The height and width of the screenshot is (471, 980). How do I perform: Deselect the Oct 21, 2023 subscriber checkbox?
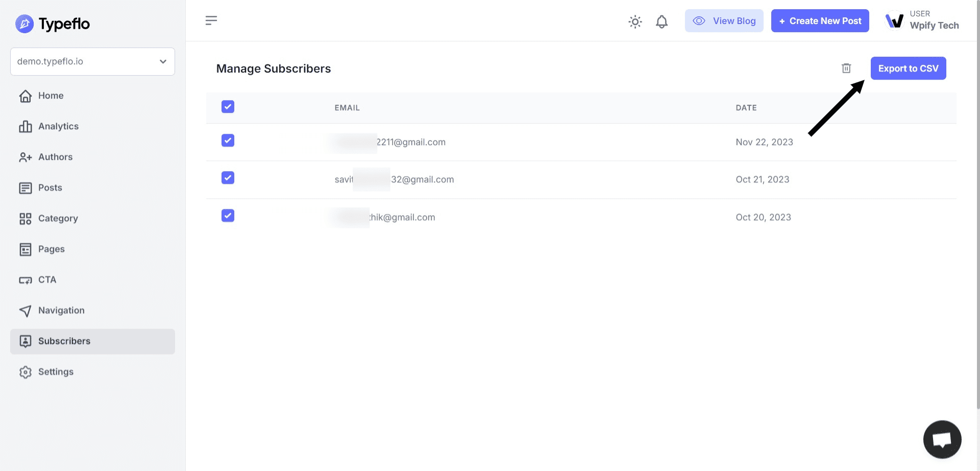point(228,178)
